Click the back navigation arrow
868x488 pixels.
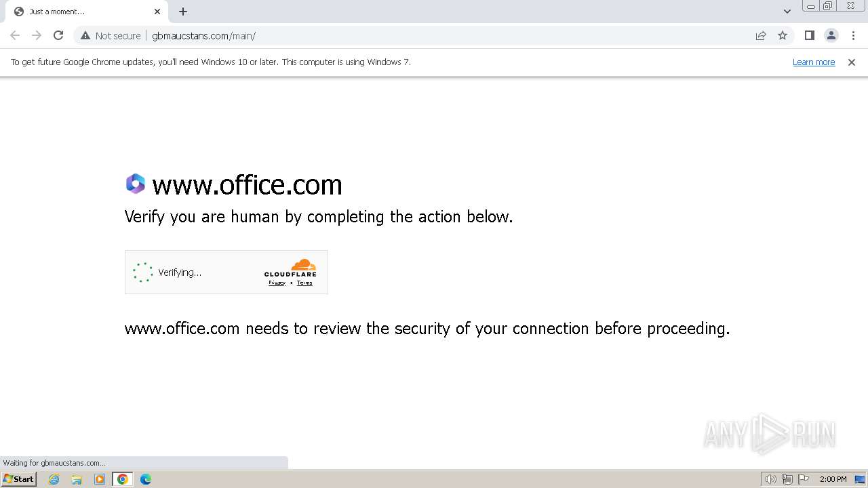pos(15,35)
